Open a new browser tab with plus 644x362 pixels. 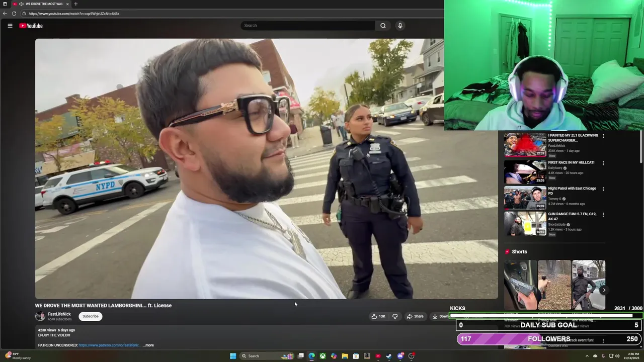[75, 4]
